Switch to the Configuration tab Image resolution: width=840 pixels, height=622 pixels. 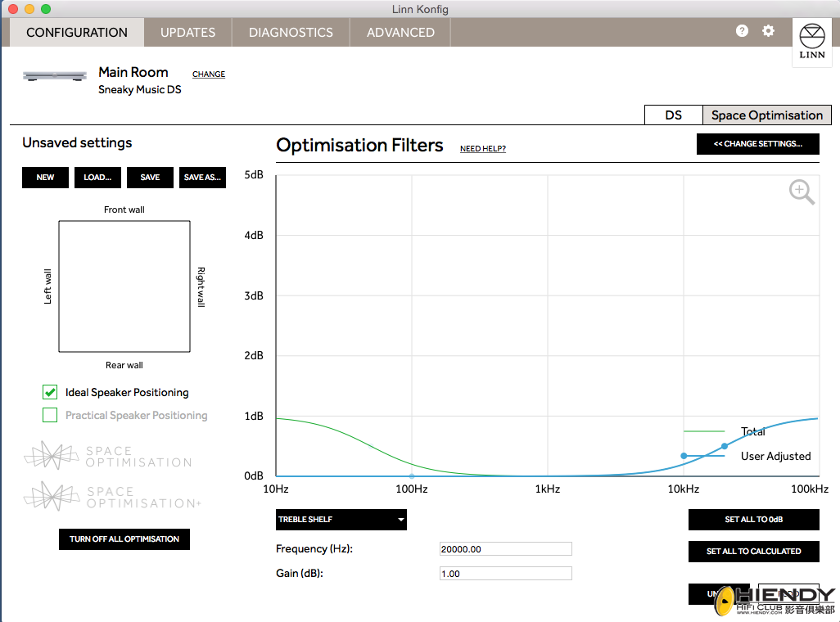pos(77,32)
